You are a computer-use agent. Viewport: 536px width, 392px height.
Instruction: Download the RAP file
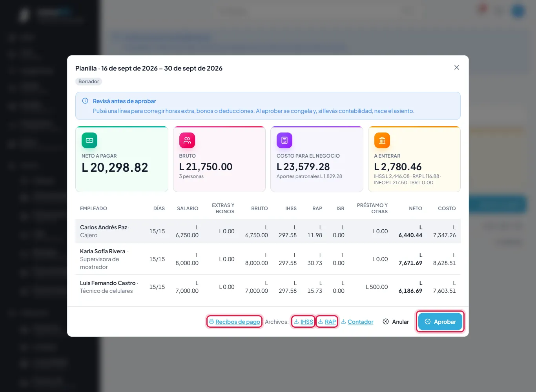[x=327, y=322]
